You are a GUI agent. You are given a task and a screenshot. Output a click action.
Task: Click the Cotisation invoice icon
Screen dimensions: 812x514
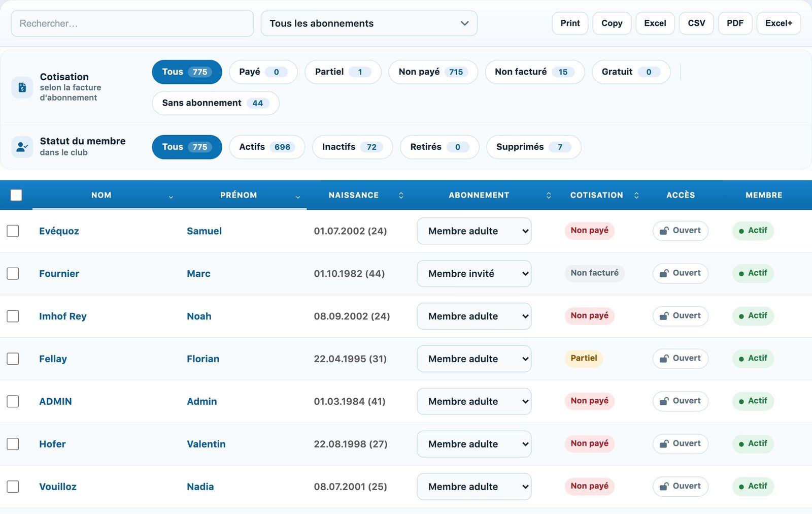(22, 87)
